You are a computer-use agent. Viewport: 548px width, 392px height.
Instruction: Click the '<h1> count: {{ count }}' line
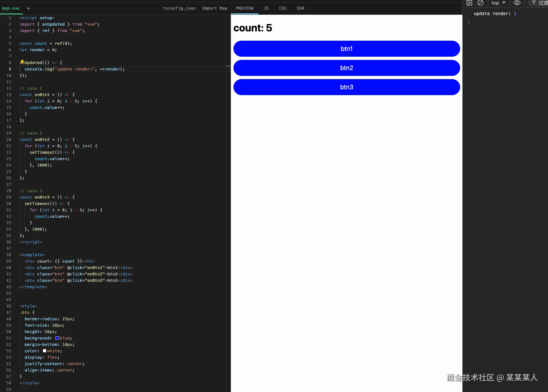tap(60, 261)
